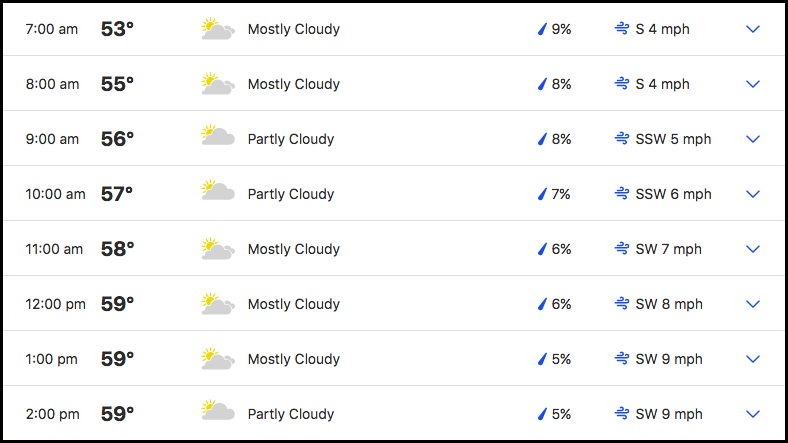
Task: Click the 12:00 pm mostly cloudy icon
Action: click(218, 303)
